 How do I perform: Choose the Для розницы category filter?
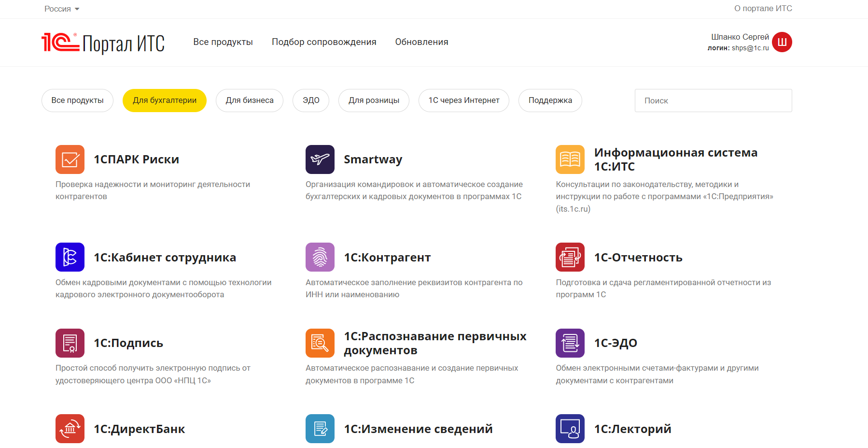(x=374, y=101)
